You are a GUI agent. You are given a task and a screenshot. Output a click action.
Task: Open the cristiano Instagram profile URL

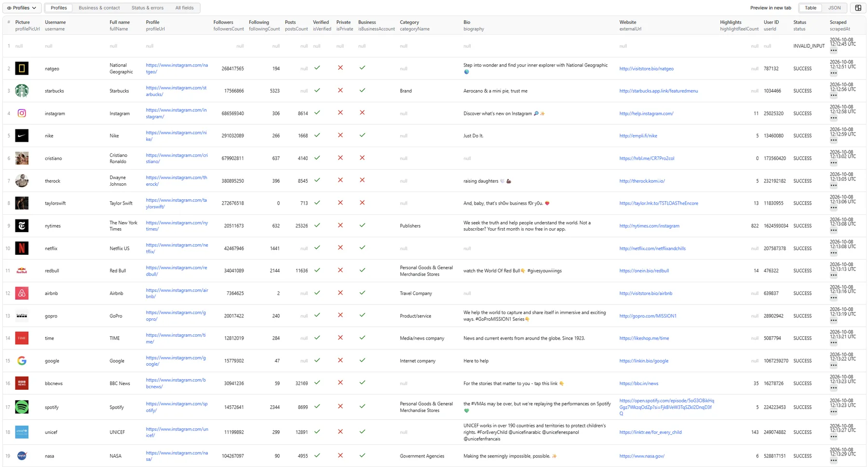pyautogui.click(x=177, y=158)
